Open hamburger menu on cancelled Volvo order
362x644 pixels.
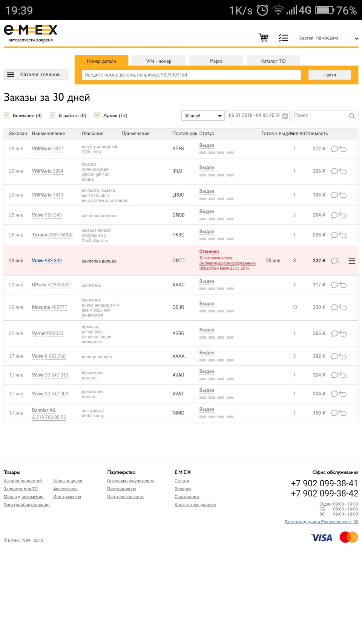[352, 261]
